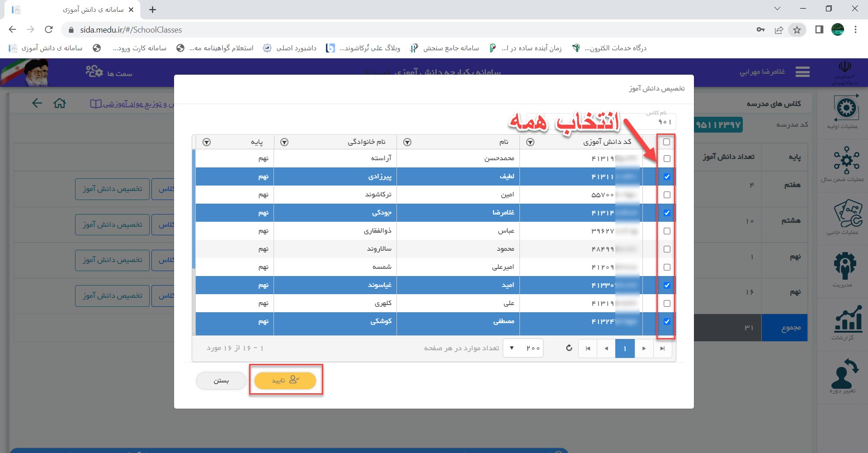Click the بستن close button
This screenshot has height=453, width=868.
[221, 381]
